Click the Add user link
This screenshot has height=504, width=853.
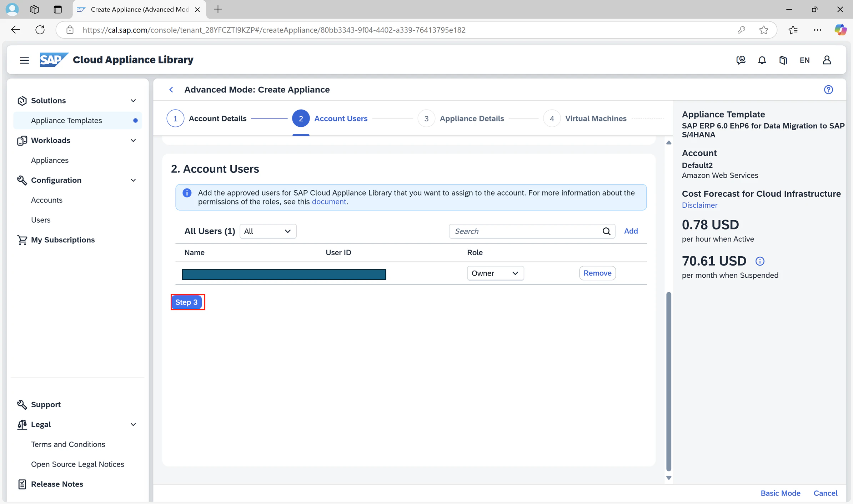pos(631,231)
